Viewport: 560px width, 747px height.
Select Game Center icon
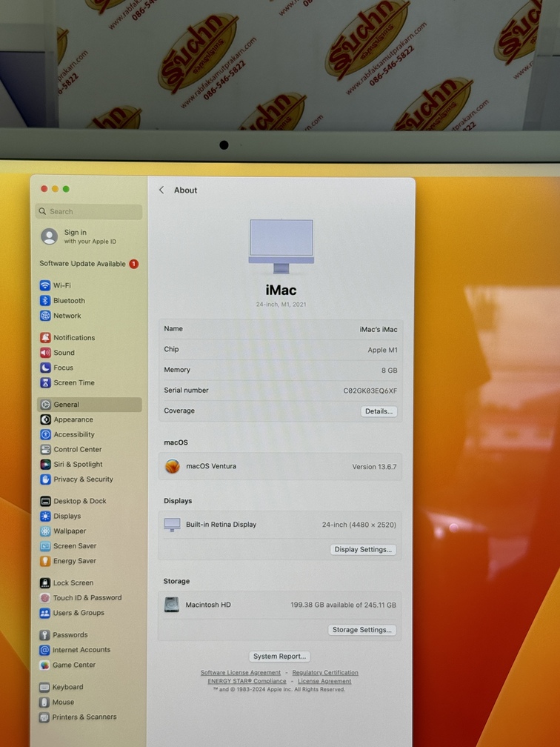point(44,665)
